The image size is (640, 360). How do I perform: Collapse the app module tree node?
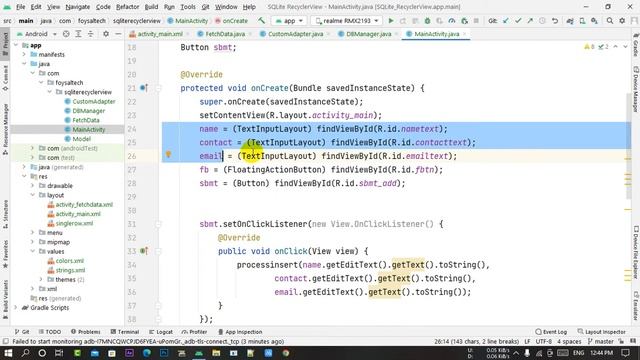pyautogui.click(x=16, y=45)
